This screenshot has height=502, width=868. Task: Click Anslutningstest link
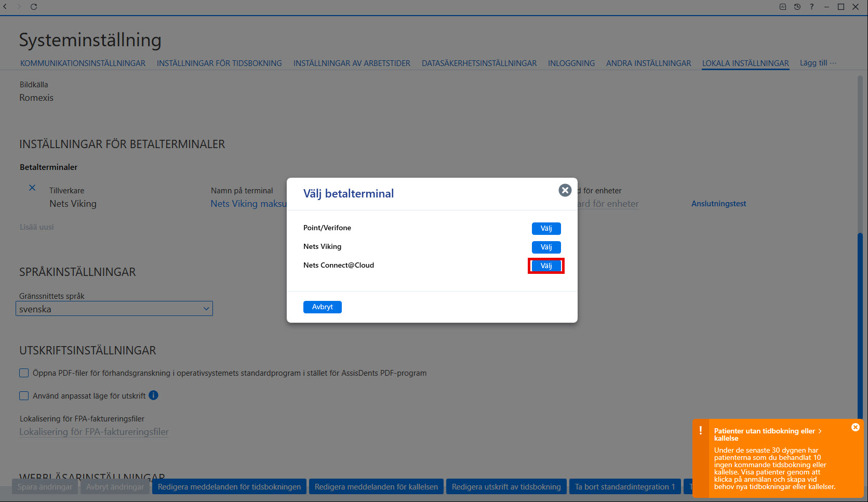pos(718,204)
